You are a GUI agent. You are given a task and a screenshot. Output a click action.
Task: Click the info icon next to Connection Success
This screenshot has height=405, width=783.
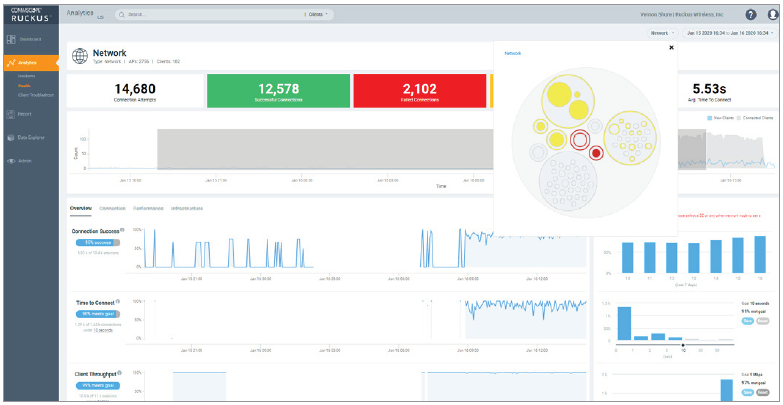[122, 230]
